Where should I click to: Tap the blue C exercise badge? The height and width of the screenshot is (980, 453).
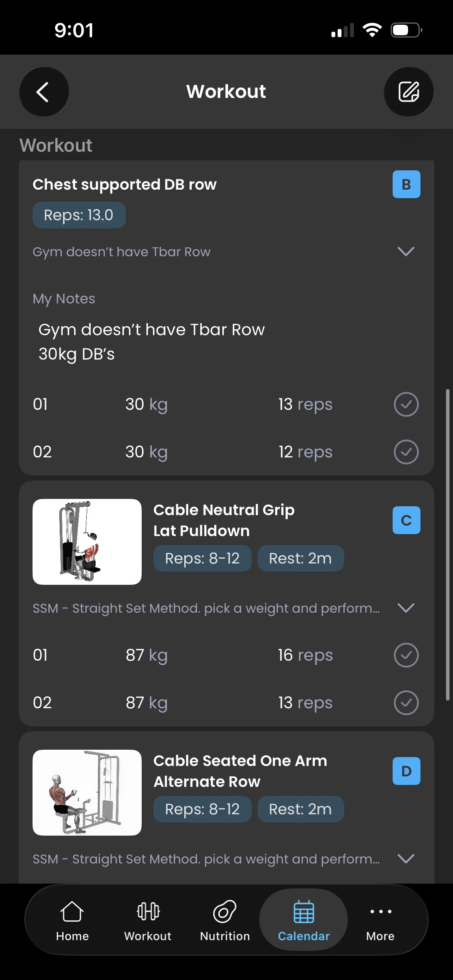406,520
